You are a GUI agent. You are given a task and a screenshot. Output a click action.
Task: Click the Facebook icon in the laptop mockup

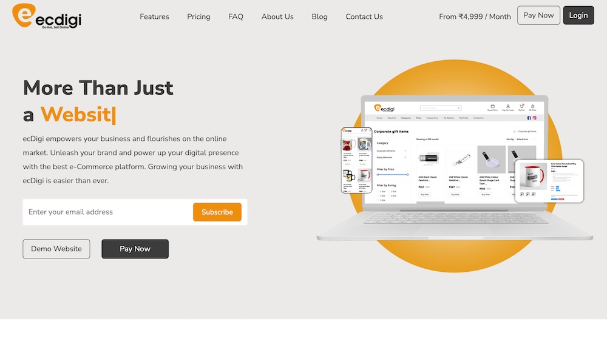click(529, 118)
